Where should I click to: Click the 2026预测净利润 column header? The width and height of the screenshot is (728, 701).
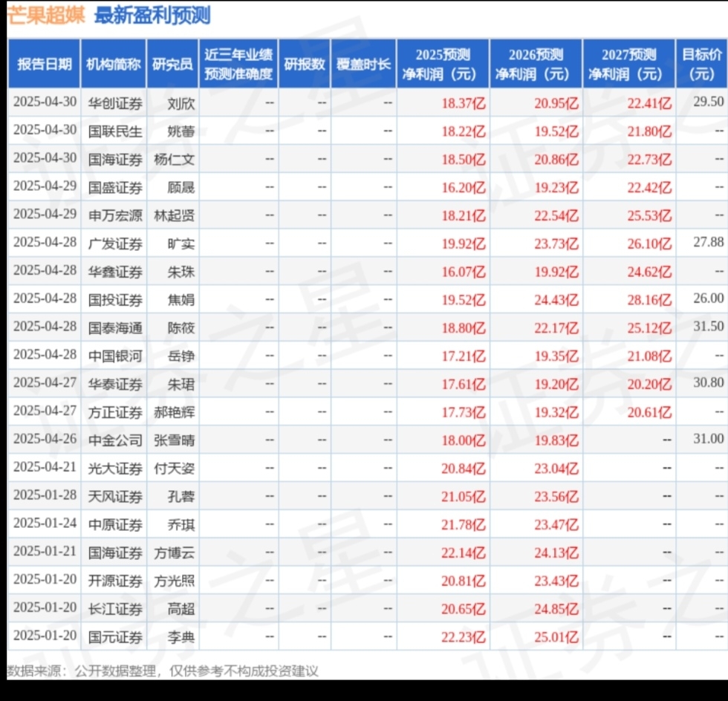coord(536,64)
